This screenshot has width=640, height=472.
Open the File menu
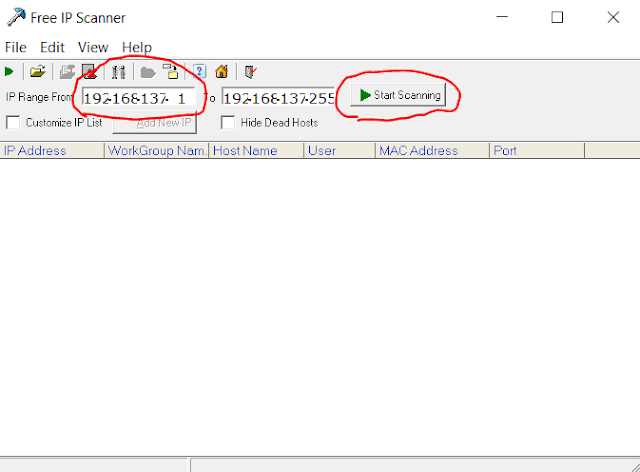click(16, 47)
